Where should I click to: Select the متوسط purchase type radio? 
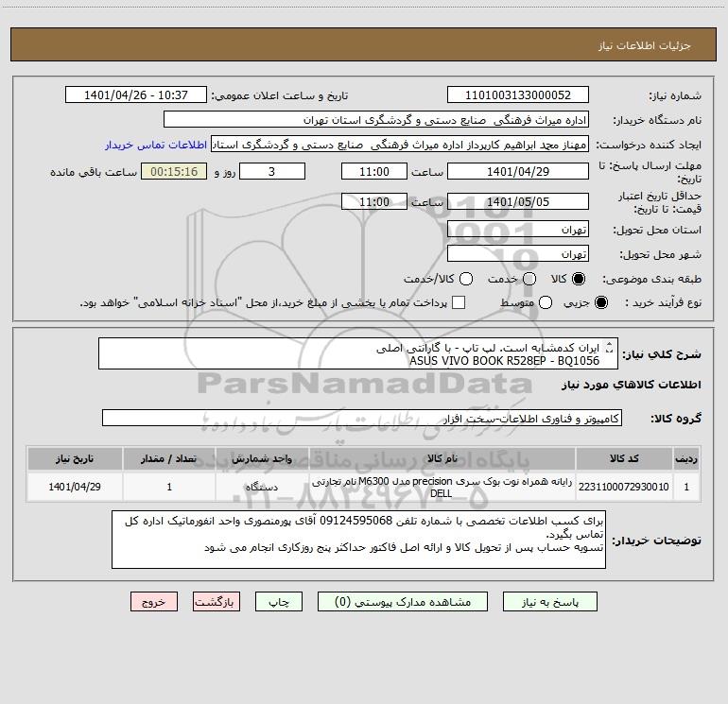(x=546, y=302)
